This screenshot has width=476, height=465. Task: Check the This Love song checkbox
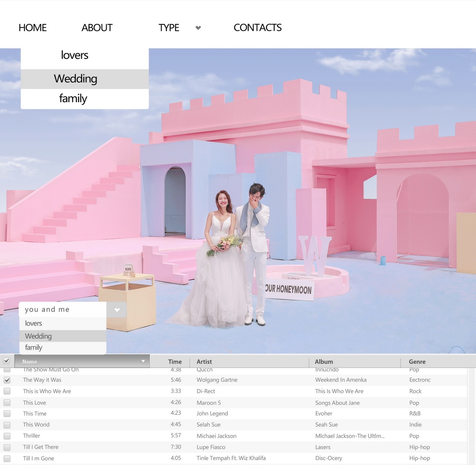[7, 402]
